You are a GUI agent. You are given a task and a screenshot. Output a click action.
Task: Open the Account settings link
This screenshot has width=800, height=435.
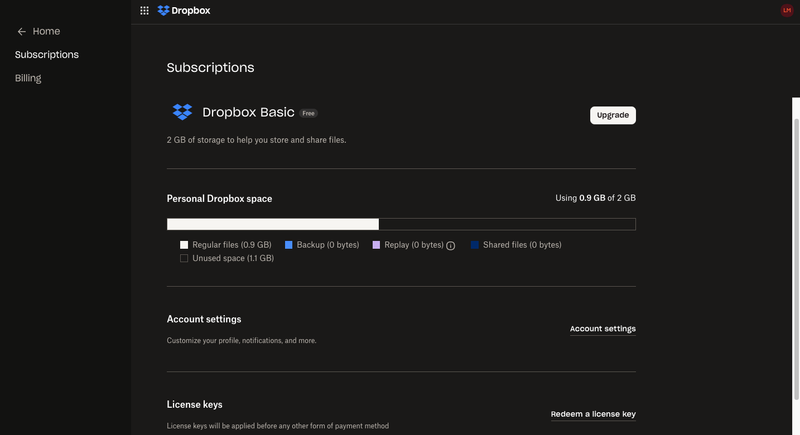[602, 329]
